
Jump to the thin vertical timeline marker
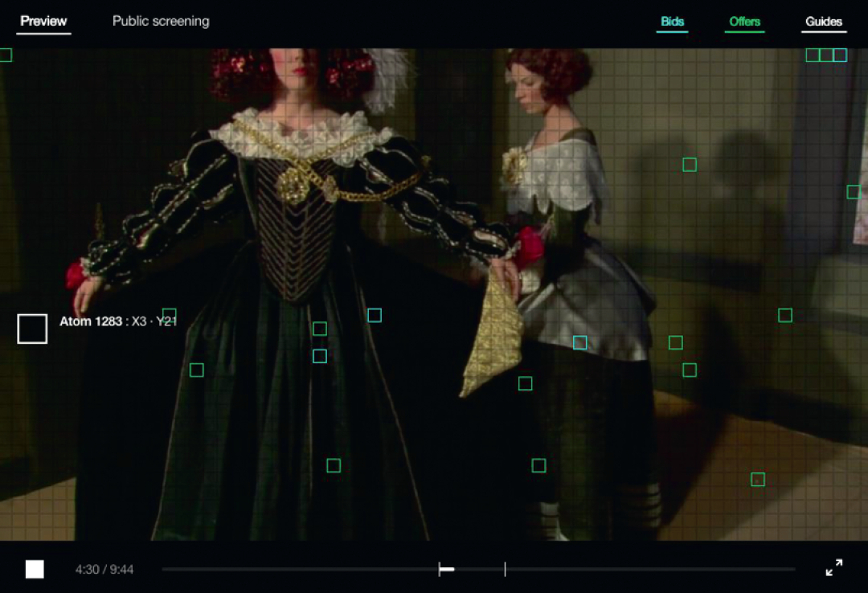[505, 570]
